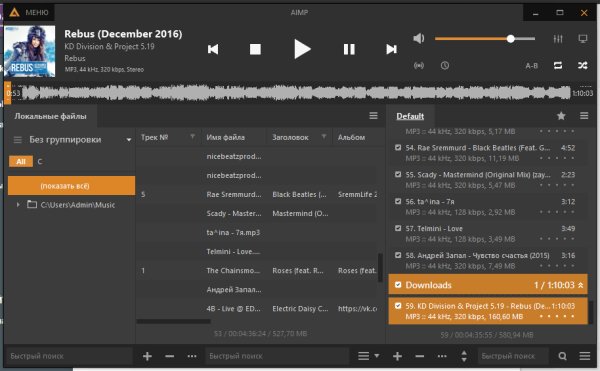Uncheck track 57 Telmini - Love

398,228
